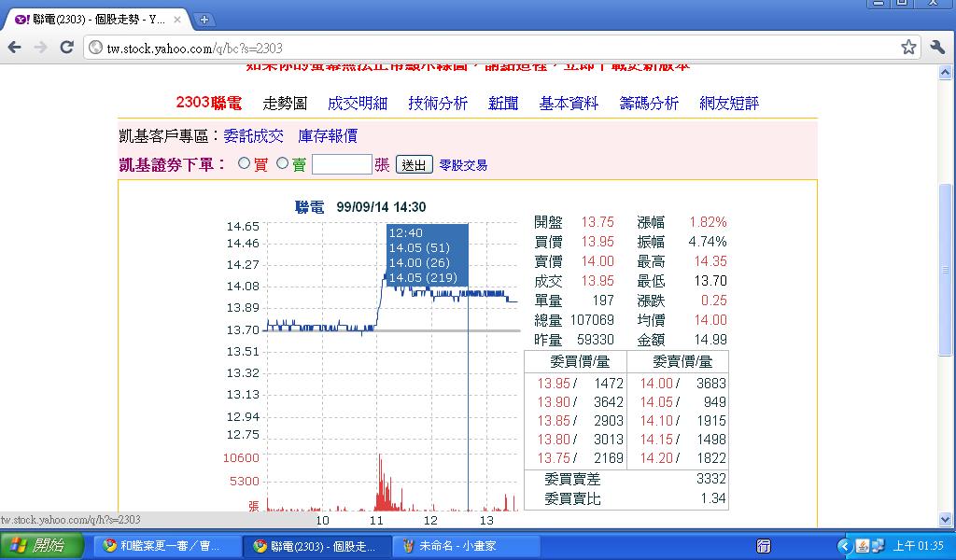Viewport: 956px width, 560px height.
Task: Open the Windows 開始 start button
Action: tap(41, 545)
